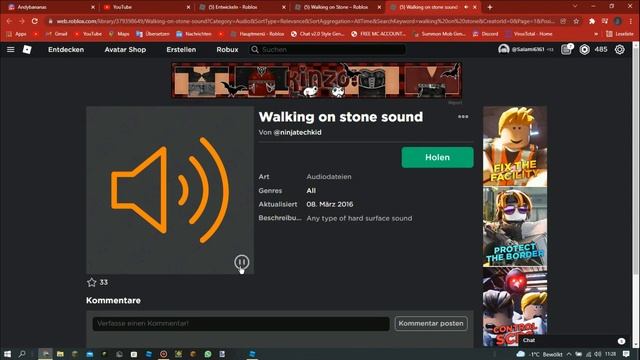Image resolution: width=640 pixels, height=360 pixels.
Task: Open a new browser tab
Action: [x=489, y=7]
